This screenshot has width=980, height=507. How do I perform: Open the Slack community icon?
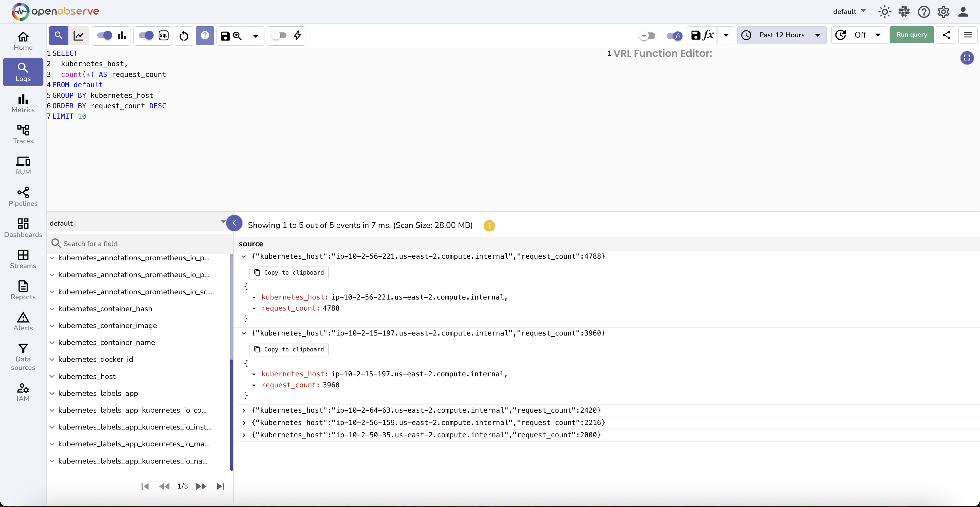click(x=904, y=12)
